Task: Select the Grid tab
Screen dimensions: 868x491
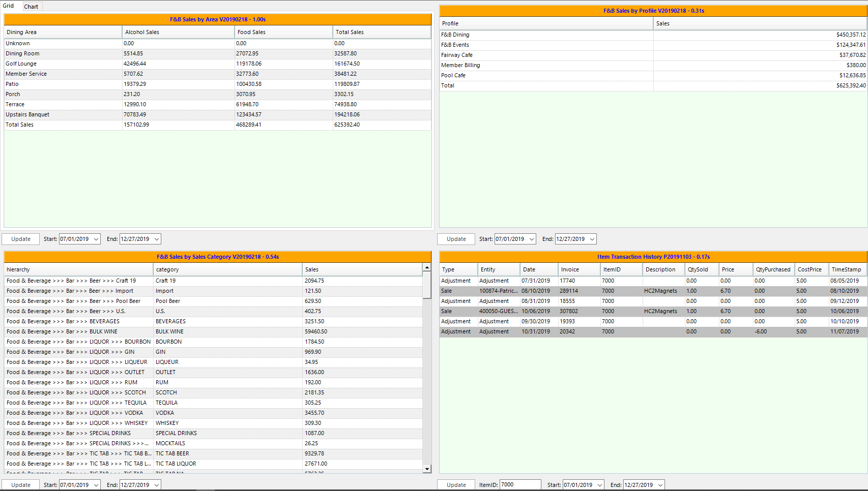Action: (x=9, y=6)
